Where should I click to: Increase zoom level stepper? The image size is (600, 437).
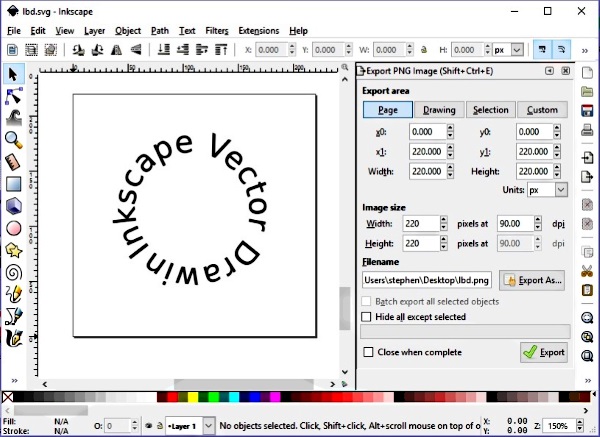coord(580,422)
